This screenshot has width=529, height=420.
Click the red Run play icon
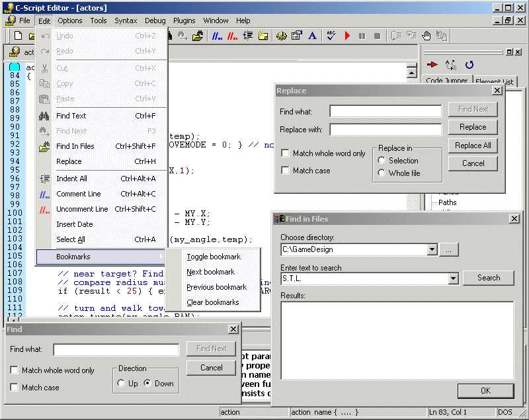tap(347, 36)
